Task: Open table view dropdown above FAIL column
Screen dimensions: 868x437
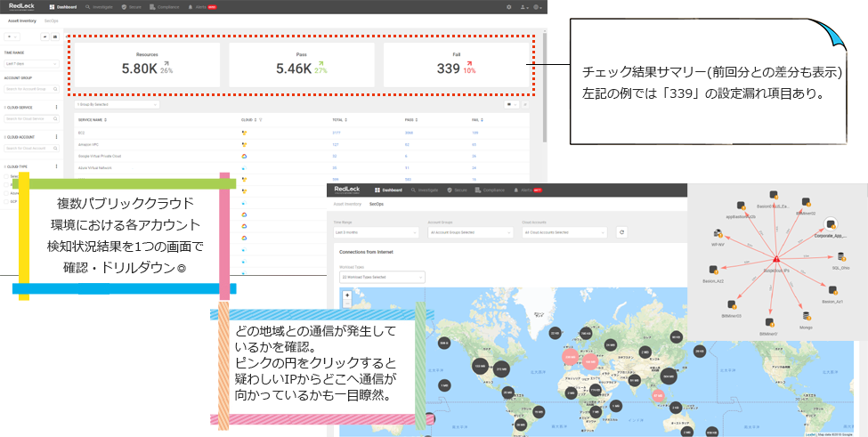Action: click(512, 104)
